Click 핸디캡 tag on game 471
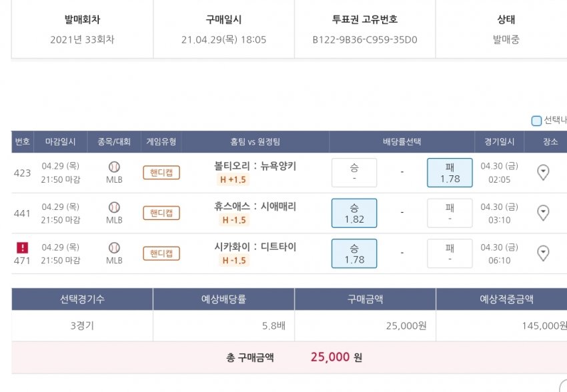The height and width of the screenshot is (392, 567). coord(161,253)
